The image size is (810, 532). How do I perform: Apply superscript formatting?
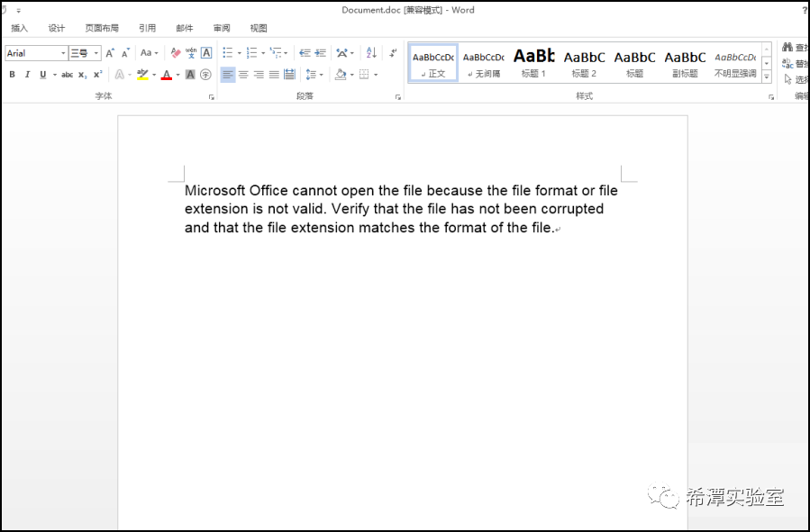click(97, 75)
